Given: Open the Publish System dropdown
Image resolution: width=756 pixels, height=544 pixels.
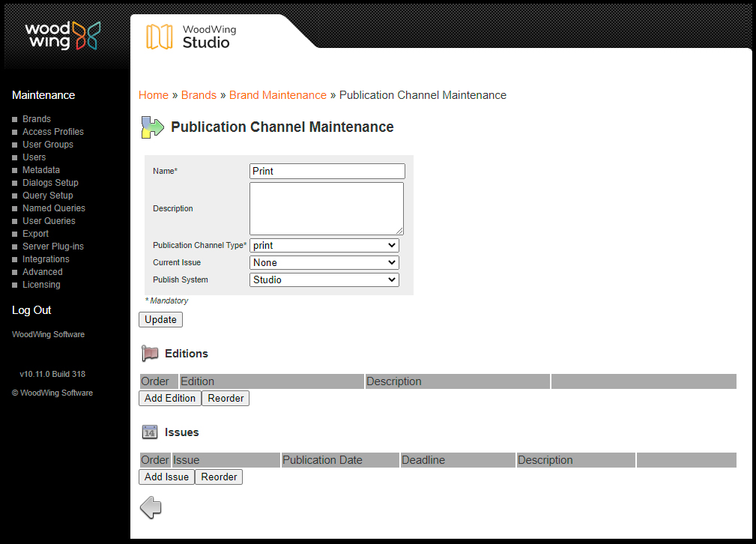Looking at the screenshot, I should click(x=324, y=279).
